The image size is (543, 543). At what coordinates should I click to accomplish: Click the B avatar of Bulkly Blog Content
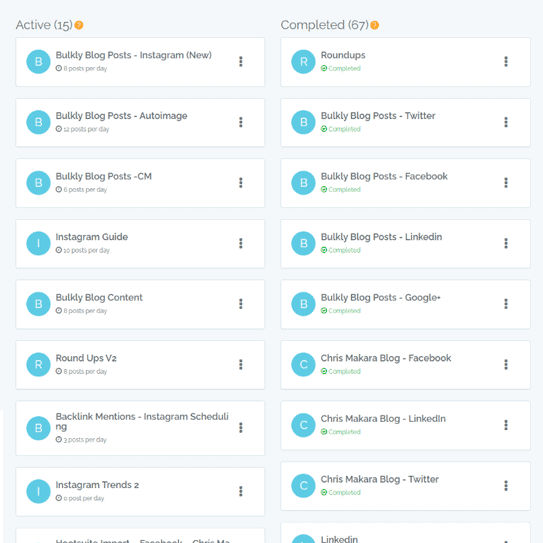(38, 304)
